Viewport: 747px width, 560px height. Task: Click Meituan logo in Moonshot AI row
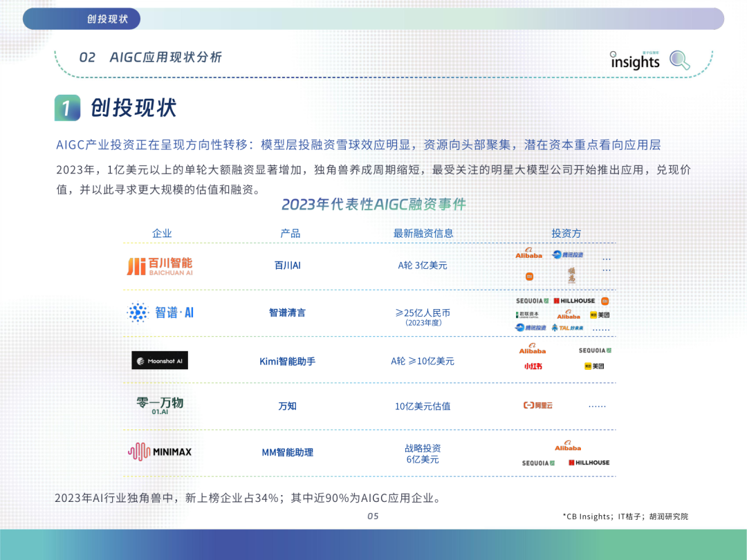[595, 366]
